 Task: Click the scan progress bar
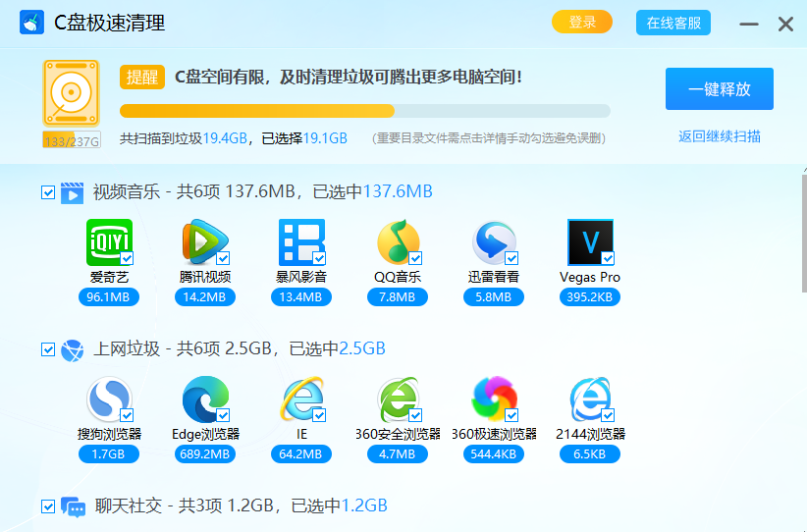click(364, 111)
